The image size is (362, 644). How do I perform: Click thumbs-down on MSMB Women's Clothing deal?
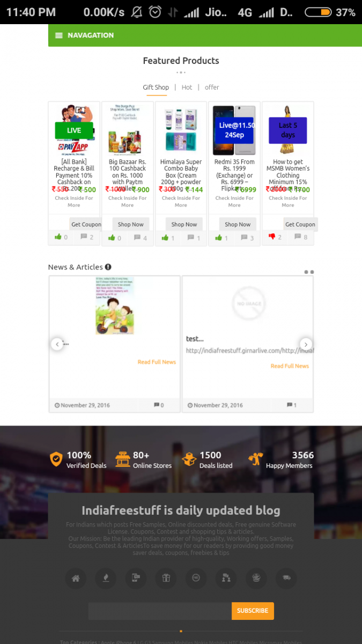point(272,237)
